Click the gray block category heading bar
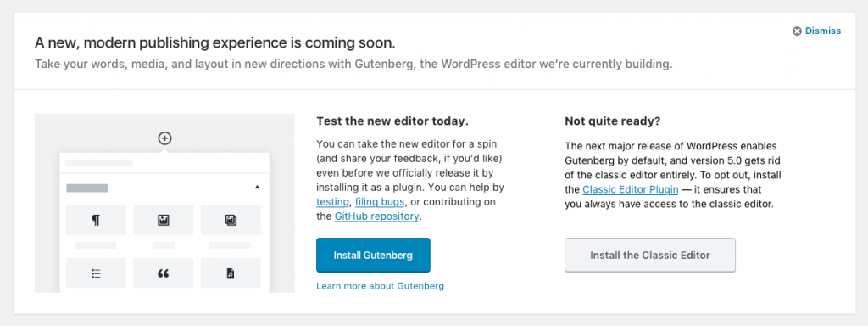The width and height of the screenshot is (868, 326). 87,188
